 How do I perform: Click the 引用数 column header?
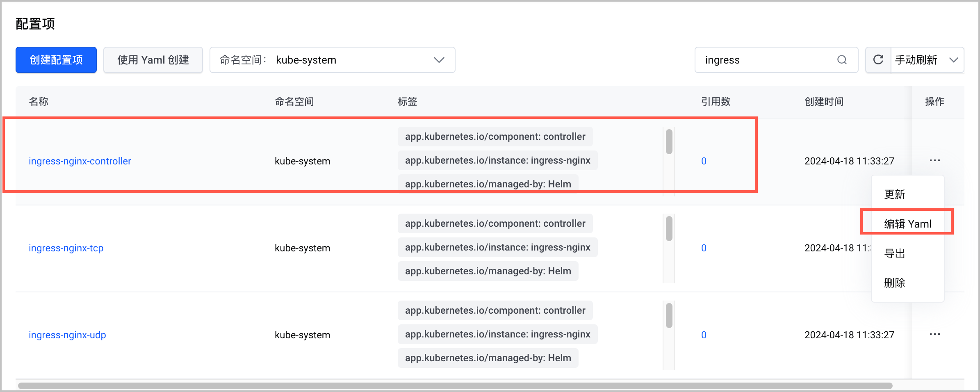pyautogui.click(x=716, y=102)
